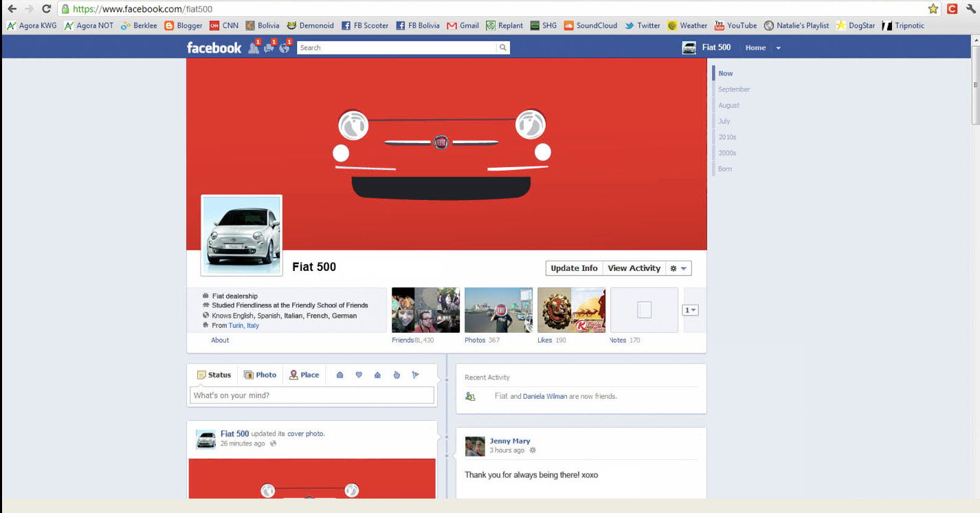Go to Home in the top bar
This screenshot has height=513, width=980.
pyautogui.click(x=755, y=47)
